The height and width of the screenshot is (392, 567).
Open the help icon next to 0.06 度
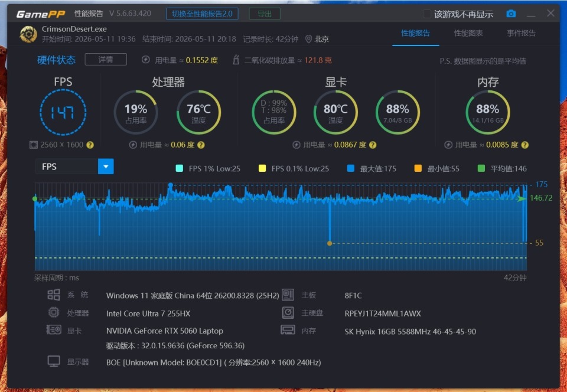(201, 145)
